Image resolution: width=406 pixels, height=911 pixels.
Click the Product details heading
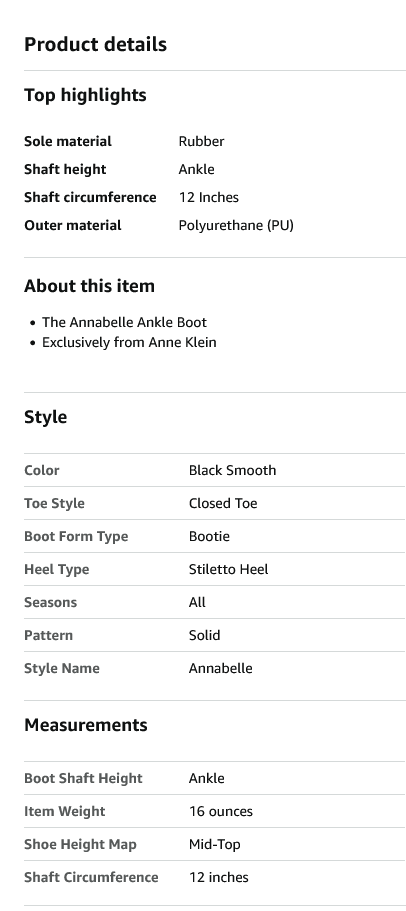click(95, 44)
